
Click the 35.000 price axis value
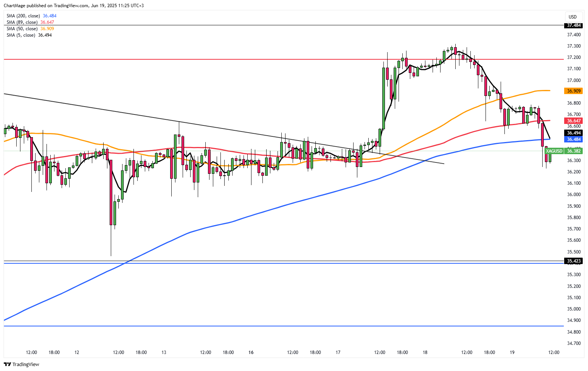tap(574, 309)
